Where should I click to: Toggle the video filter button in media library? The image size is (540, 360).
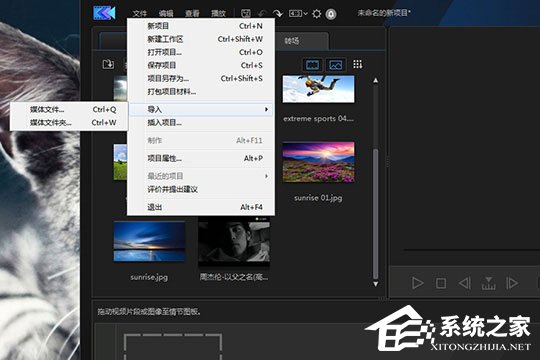[x=312, y=64]
